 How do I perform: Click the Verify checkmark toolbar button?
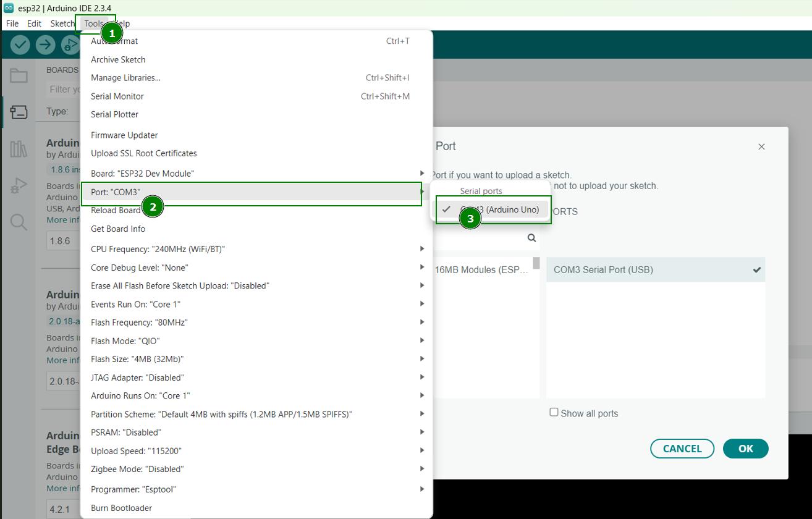[20, 44]
